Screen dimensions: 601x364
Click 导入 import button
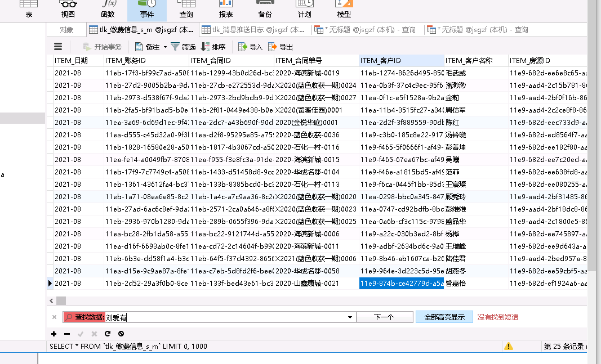[x=250, y=47]
